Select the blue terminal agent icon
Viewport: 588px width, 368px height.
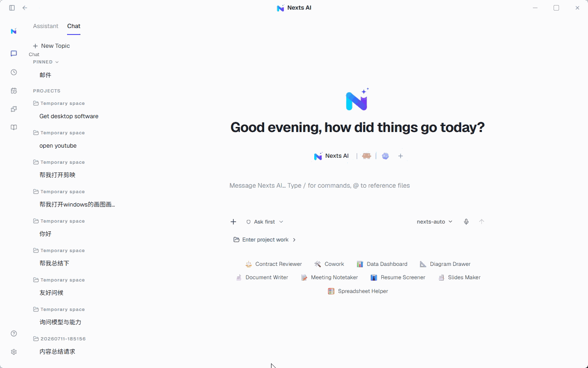[385, 156]
